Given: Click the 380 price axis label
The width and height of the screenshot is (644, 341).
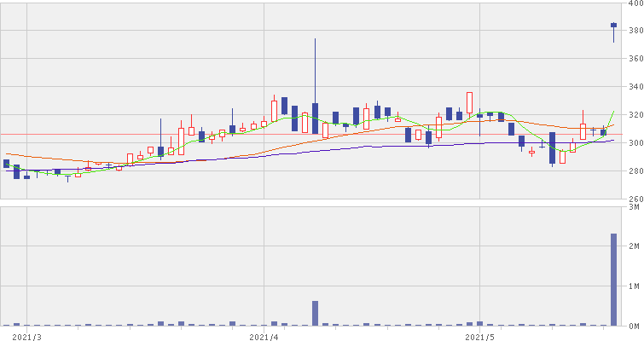Looking at the screenshot, I should click(635, 32).
